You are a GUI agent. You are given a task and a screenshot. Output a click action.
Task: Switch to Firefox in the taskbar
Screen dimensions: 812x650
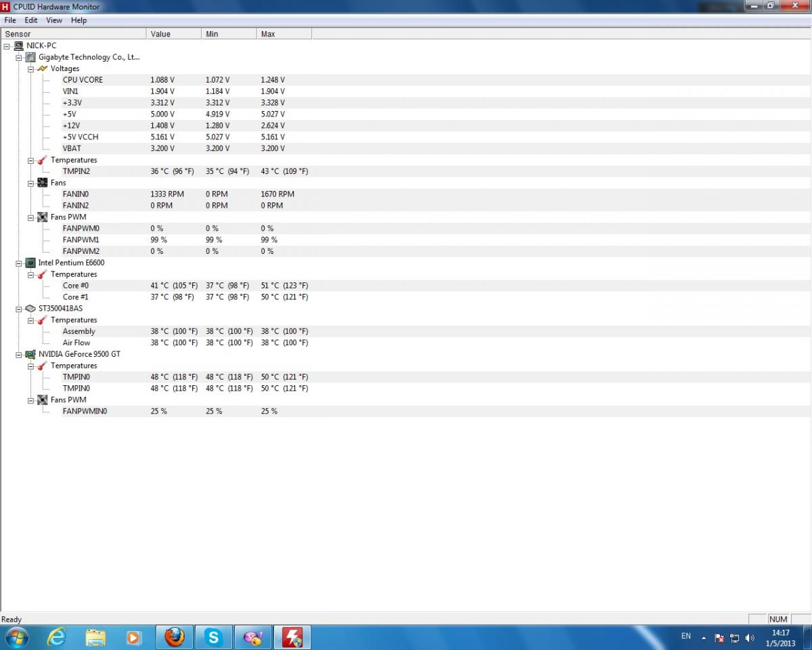[x=175, y=637]
